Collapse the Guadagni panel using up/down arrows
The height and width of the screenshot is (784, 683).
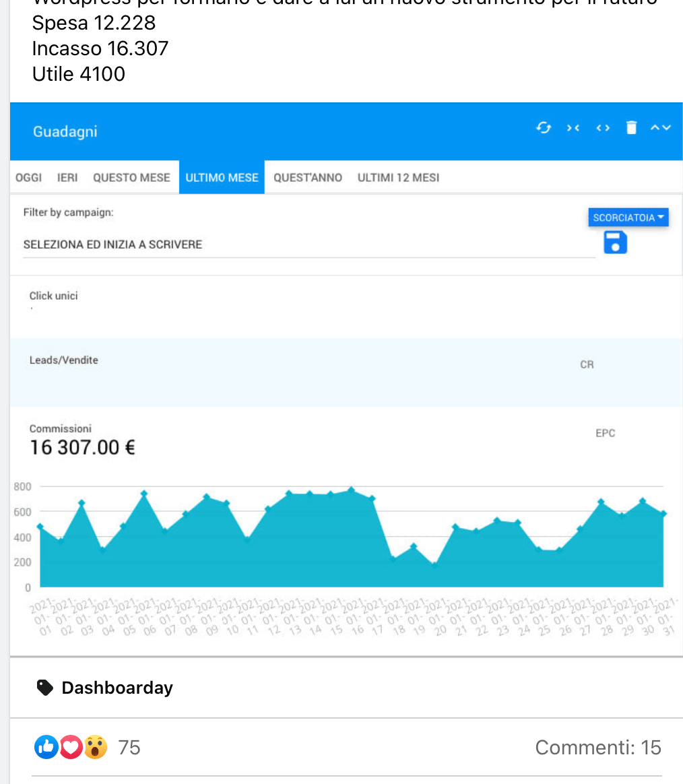(x=660, y=128)
